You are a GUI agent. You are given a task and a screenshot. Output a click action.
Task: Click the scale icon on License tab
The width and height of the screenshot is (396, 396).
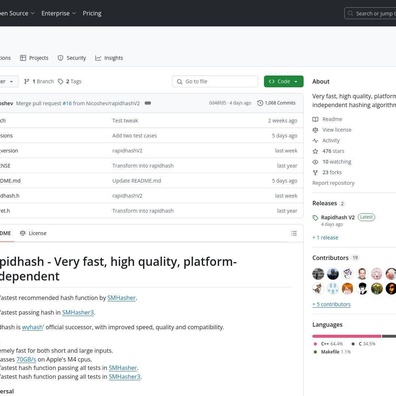pos(23,233)
